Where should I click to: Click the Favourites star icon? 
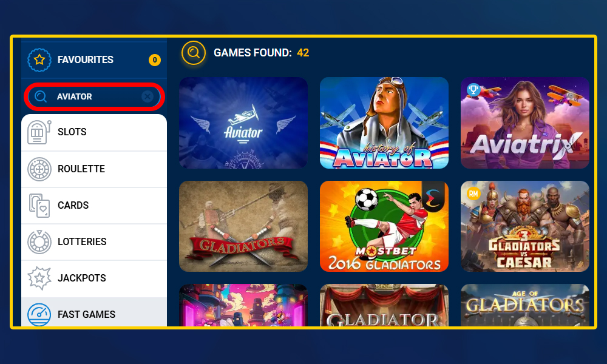39,60
